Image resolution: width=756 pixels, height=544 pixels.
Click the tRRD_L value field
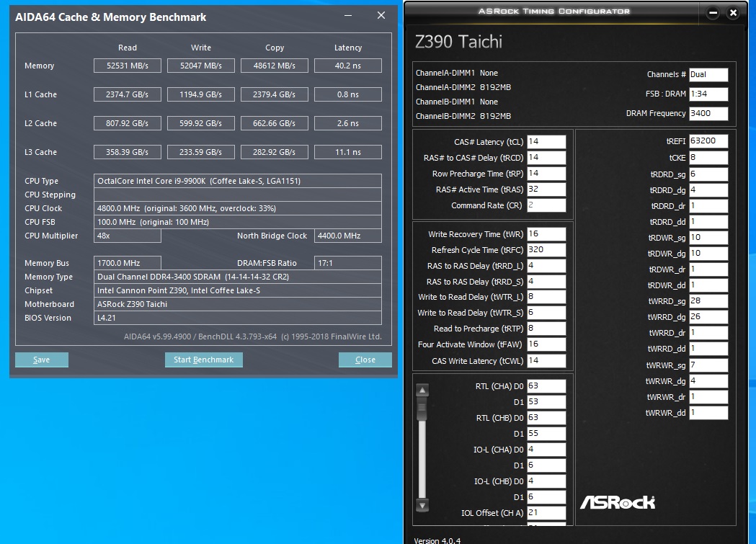click(x=546, y=266)
